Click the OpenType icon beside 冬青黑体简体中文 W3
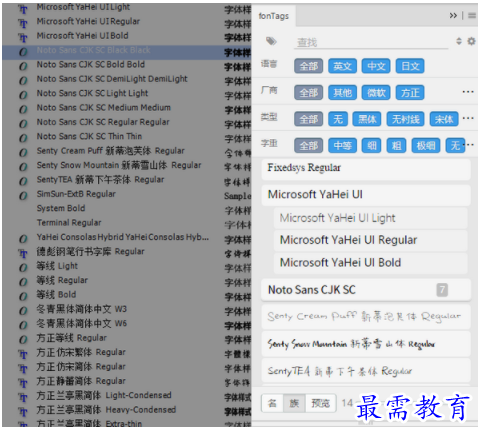The height and width of the screenshot is (439, 478). 23,311
